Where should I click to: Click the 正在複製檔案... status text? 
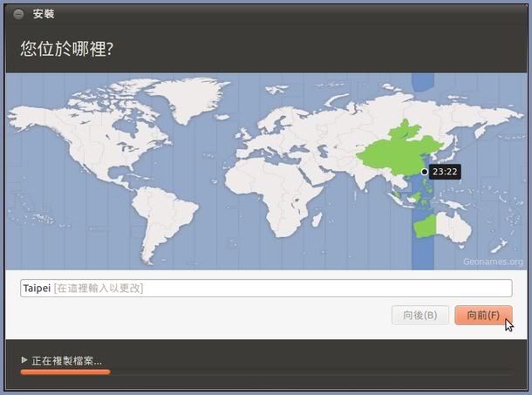pyautogui.click(x=67, y=361)
